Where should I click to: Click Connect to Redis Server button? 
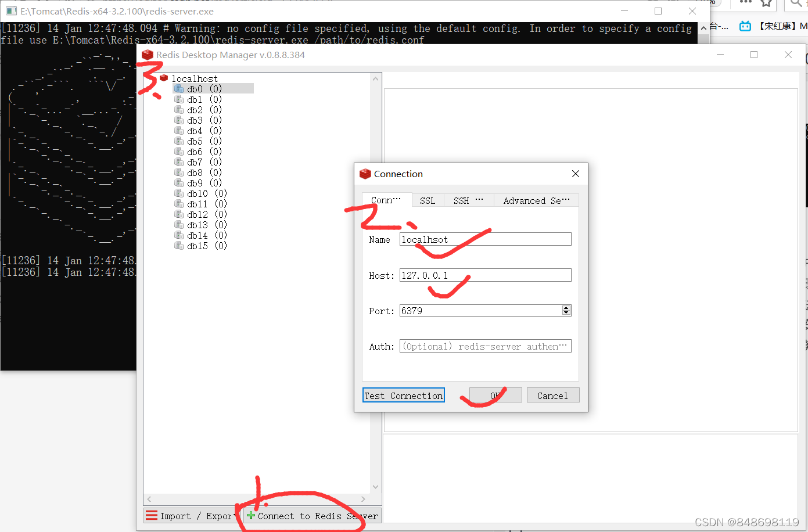tap(313, 516)
